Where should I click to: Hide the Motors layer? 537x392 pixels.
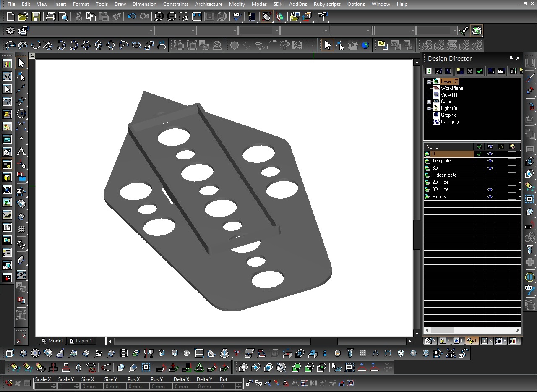(490, 197)
